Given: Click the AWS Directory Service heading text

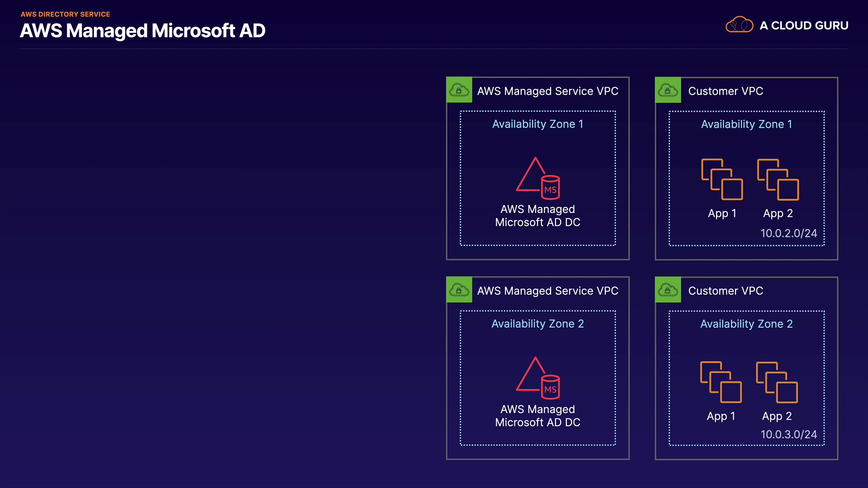Looking at the screenshot, I should (66, 14).
